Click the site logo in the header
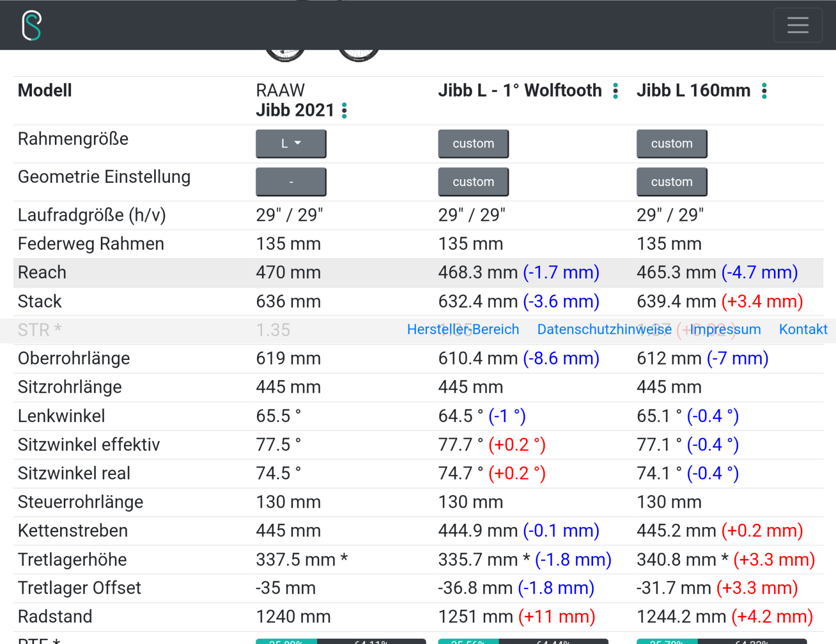 click(x=32, y=25)
